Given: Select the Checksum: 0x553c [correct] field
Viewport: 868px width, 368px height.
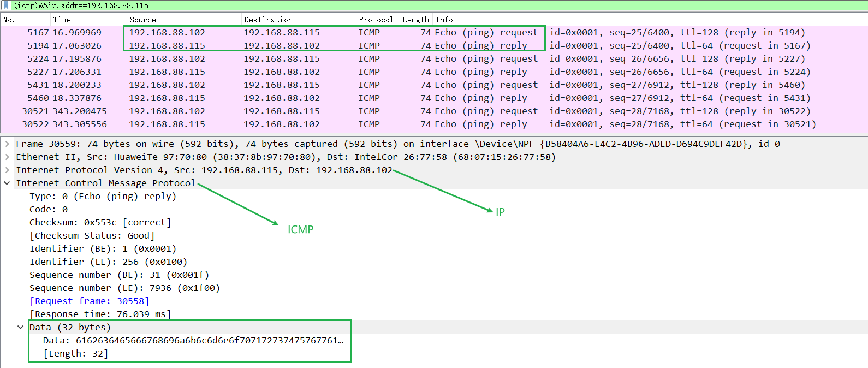Looking at the screenshot, I should [x=100, y=222].
